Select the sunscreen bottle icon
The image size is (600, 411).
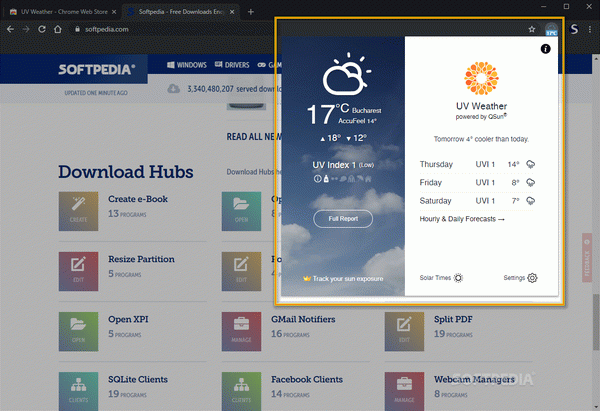coord(326,179)
